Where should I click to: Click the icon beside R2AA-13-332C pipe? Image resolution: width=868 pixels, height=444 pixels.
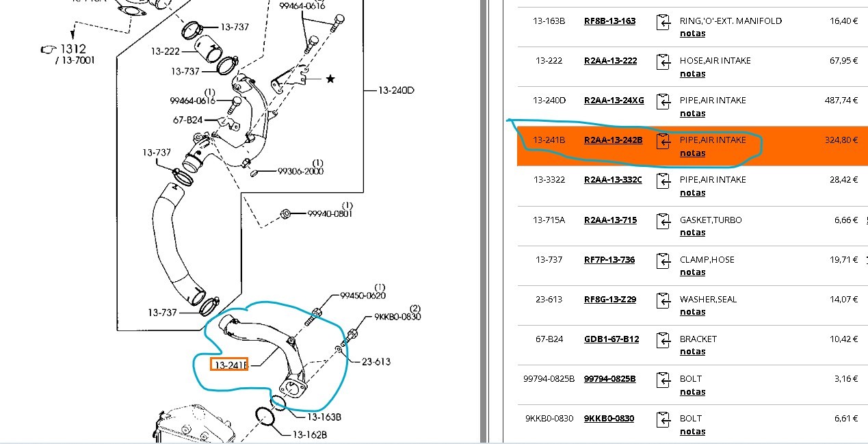coord(663,181)
